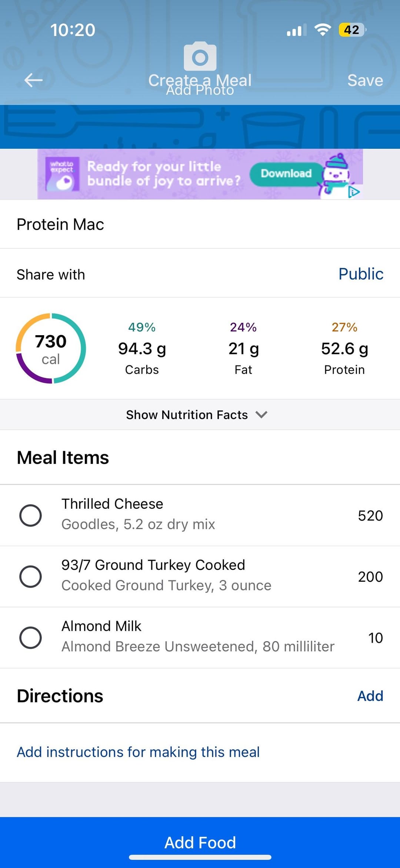This screenshot has width=400, height=868.
Task: Tap Add instructions for making this meal
Action: pyautogui.click(x=138, y=752)
